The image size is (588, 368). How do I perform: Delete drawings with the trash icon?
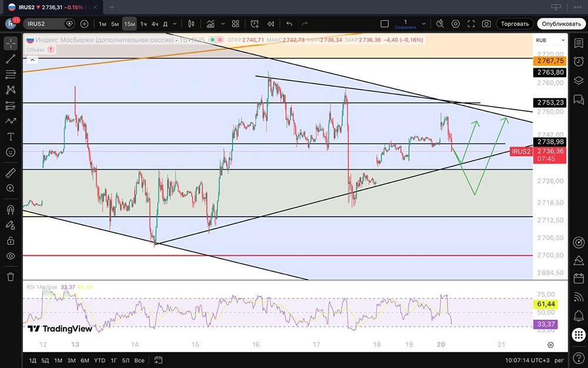(x=11, y=277)
